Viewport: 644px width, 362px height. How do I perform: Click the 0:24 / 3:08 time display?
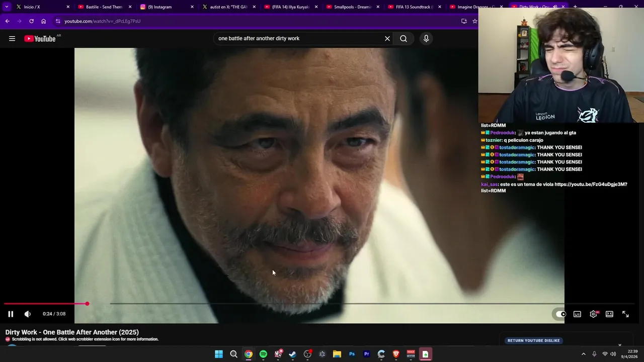click(x=54, y=314)
